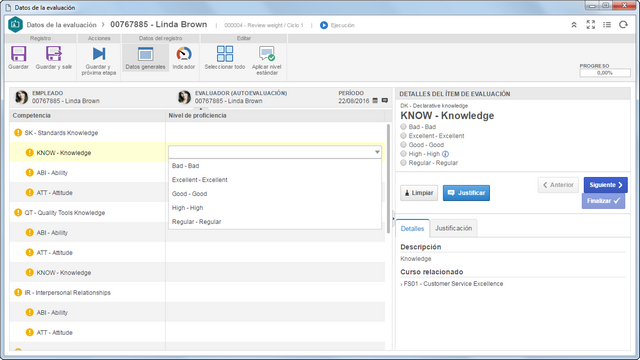Click Aplicar nivel estándar icon
The width and height of the screenshot is (640, 360).
click(x=267, y=54)
